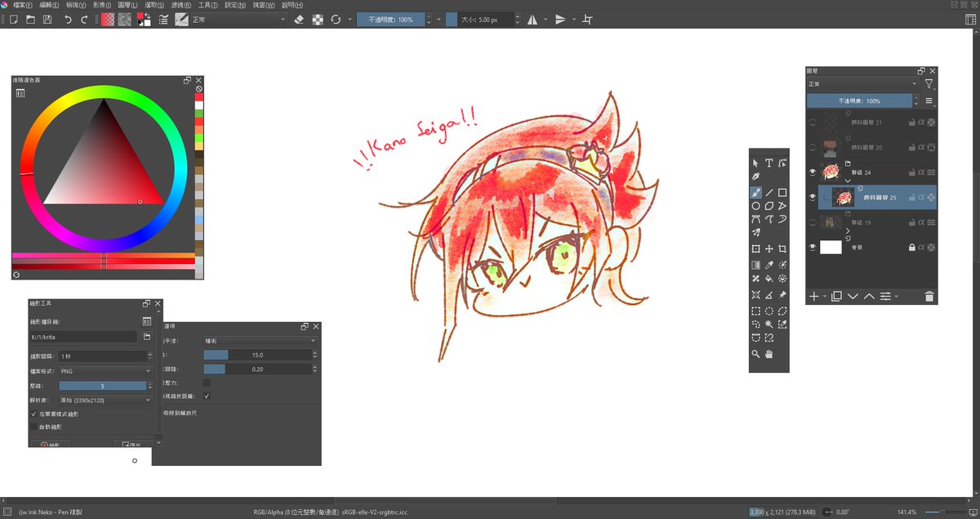Open layer filter funnel in Layers panel

pos(929,84)
